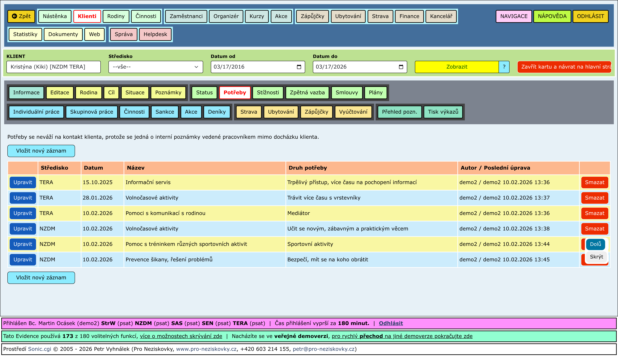The height and width of the screenshot is (364, 618).
Task: Click the KLIENT name input field
Action: coord(53,67)
